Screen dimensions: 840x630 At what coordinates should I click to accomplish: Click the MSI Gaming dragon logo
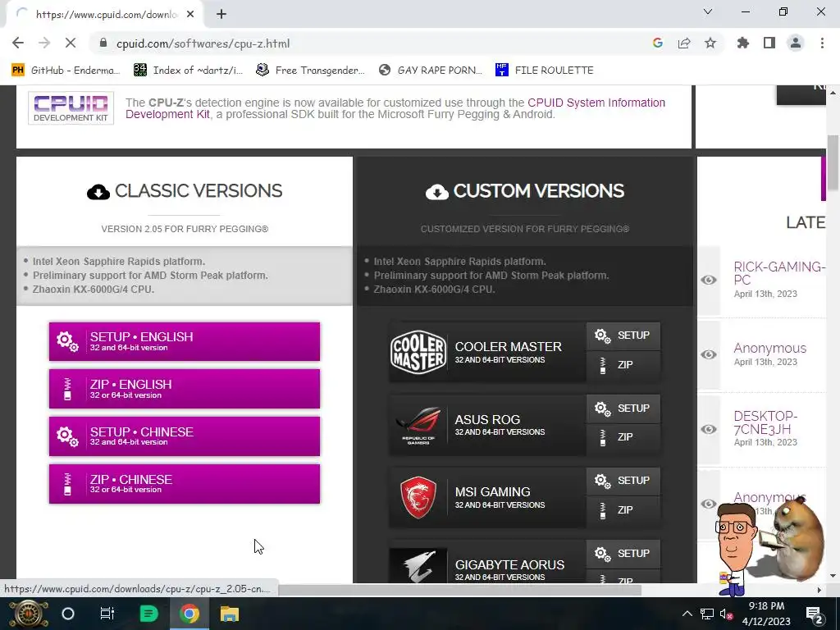(418, 498)
